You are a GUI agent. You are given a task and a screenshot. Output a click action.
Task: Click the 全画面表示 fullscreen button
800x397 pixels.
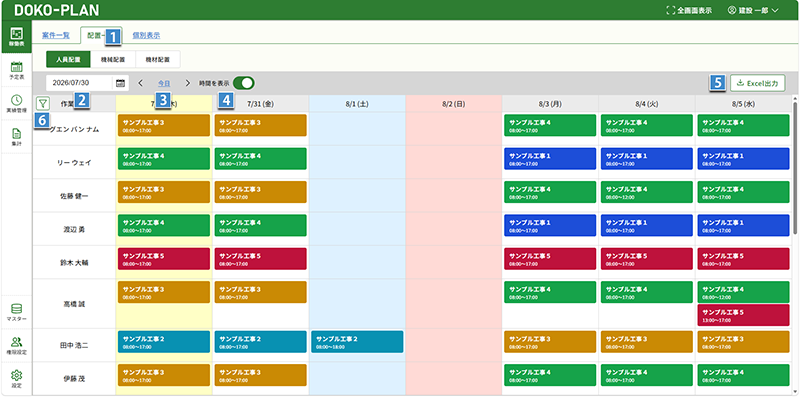(689, 10)
